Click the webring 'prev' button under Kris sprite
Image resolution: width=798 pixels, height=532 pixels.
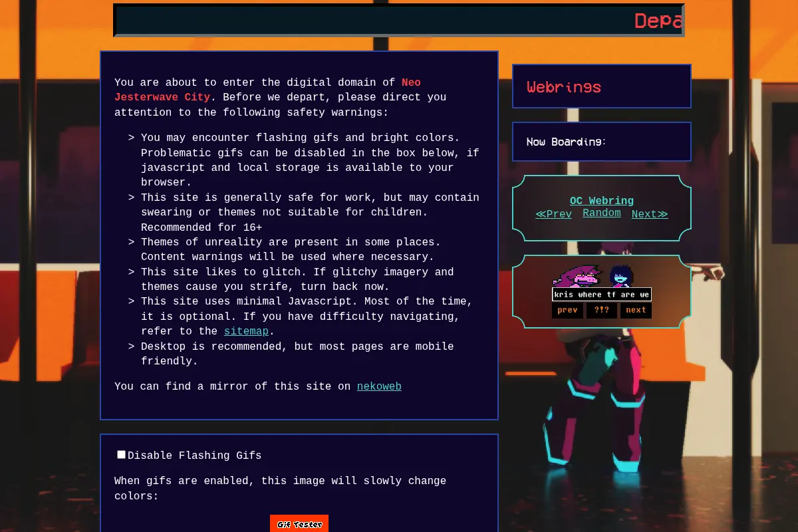coord(567,310)
